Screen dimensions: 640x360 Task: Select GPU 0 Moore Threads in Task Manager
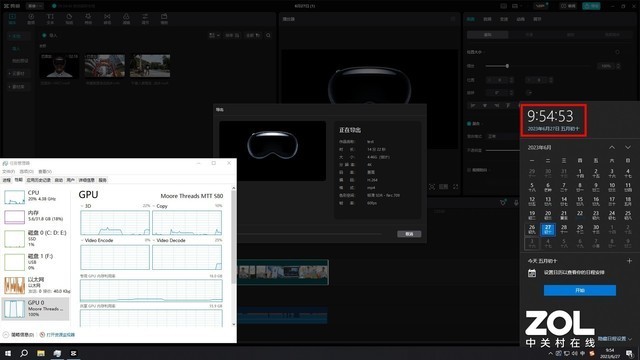click(36, 309)
